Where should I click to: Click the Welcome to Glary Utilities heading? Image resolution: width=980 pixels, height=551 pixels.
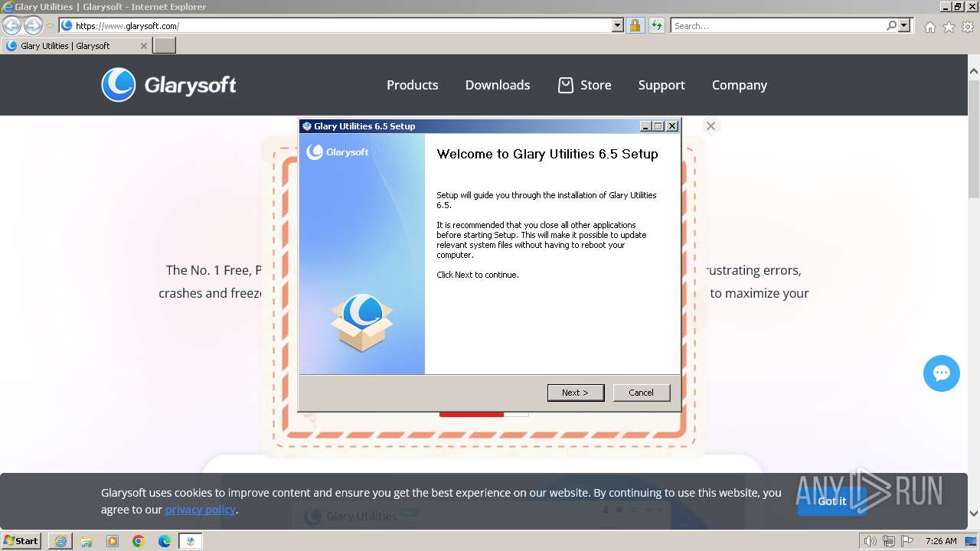coord(547,154)
